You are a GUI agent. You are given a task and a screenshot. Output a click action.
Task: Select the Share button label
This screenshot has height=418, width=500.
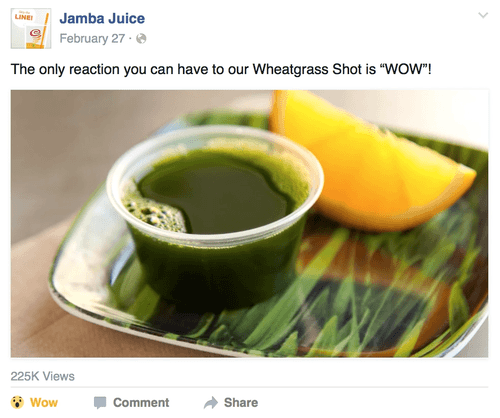pyautogui.click(x=241, y=403)
